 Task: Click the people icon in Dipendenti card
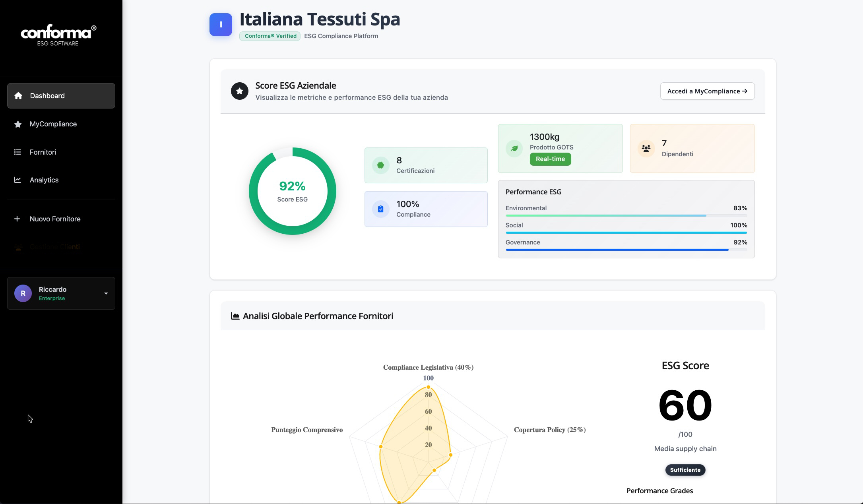pos(646,148)
